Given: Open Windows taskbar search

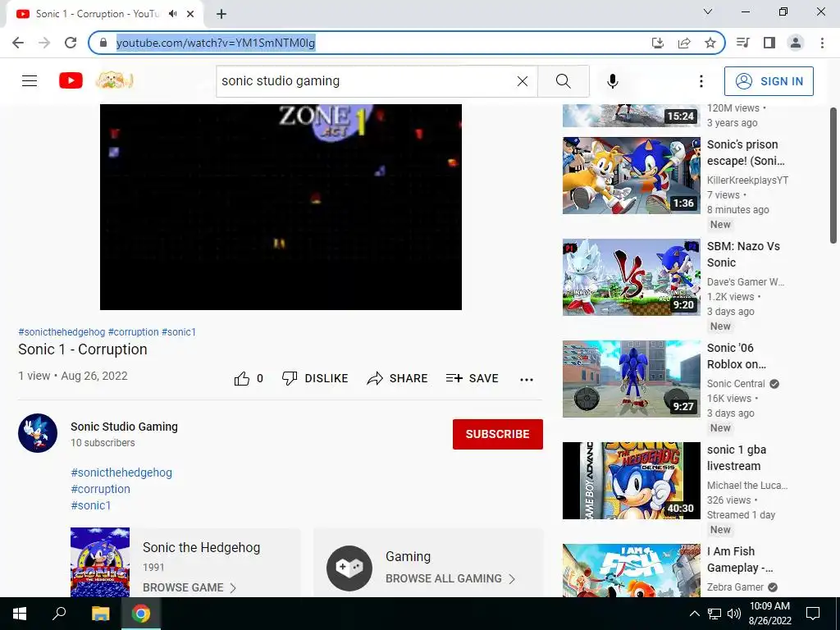Looking at the screenshot, I should tap(59, 614).
